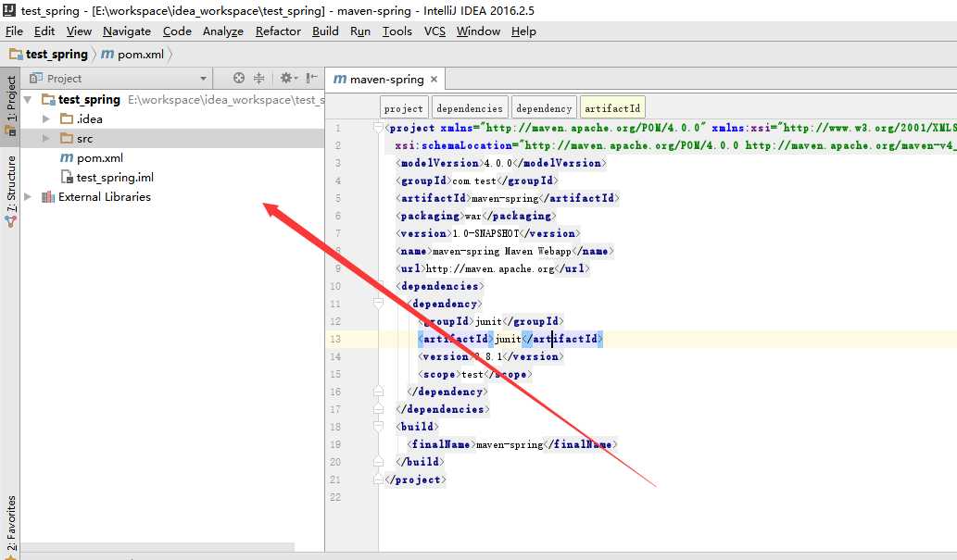Select the External Libraries row
The image size is (957, 560).
click(x=172, y=196)
